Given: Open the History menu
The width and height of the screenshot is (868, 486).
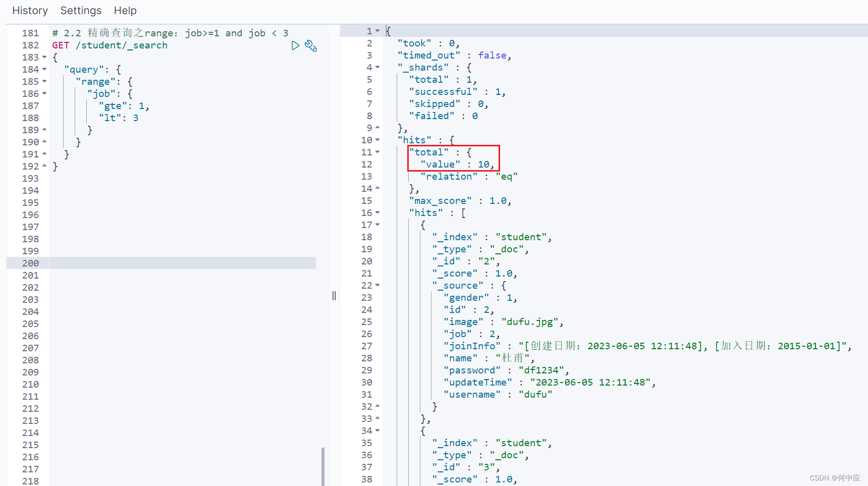Looking at the screenshot, I should coord(30,11).
